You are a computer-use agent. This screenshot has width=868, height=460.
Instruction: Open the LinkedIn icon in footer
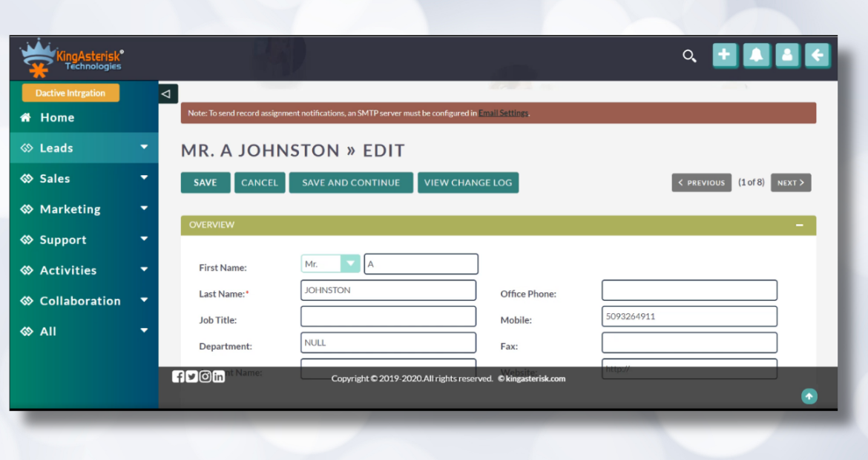tap(219, 376)
